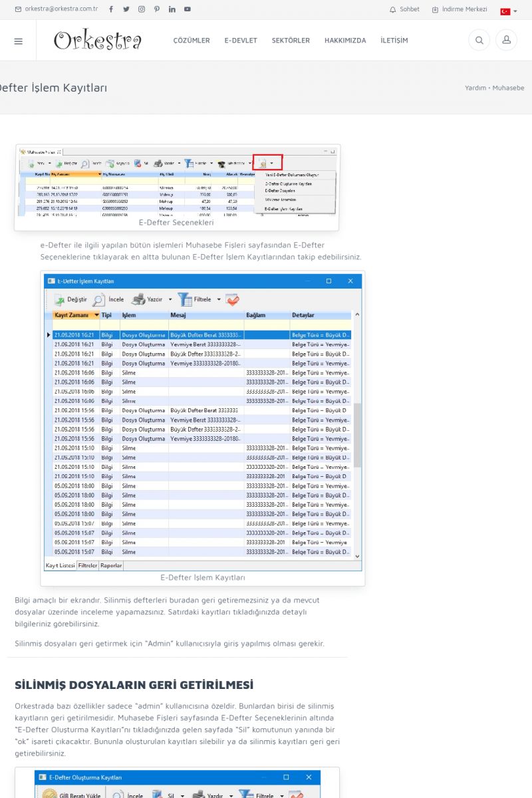532x798 pixels.
Task: Open the user account icon
Action: pyautogui.click(x=506, y=41)
